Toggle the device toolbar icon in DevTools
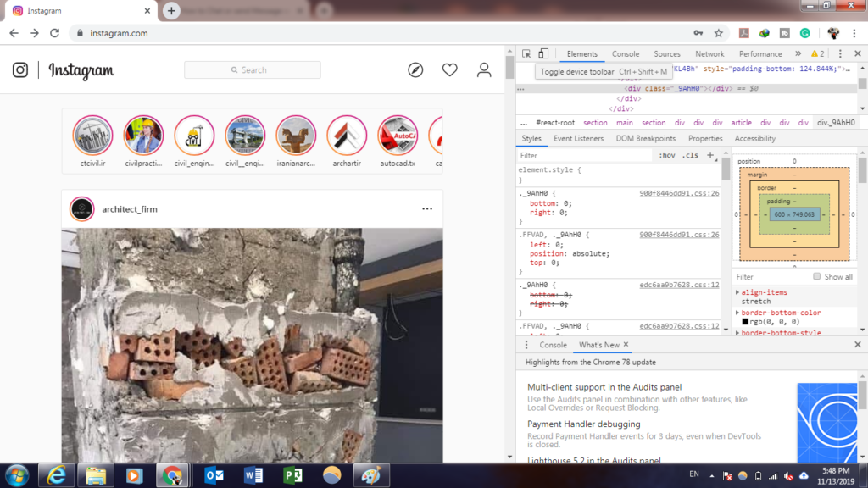Viewport: 868px width, 488px height. tap(543, 53)
